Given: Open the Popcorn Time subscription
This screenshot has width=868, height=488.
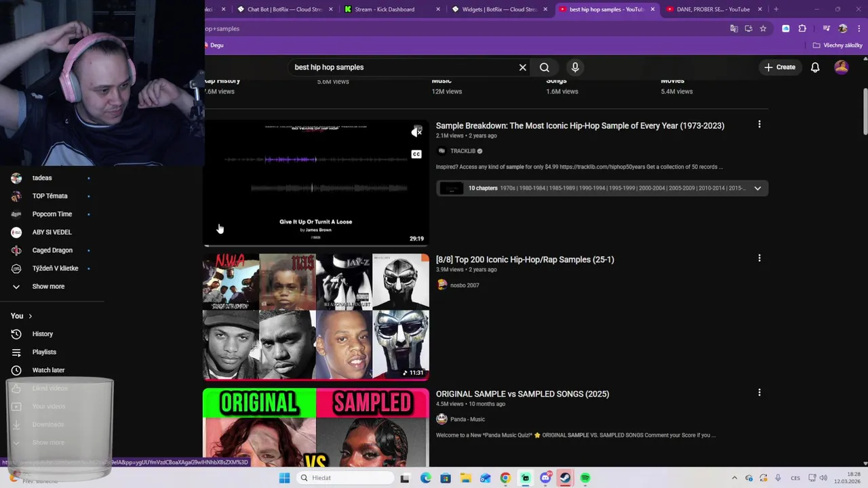Looking at the screenshot, I should point(52,214).
